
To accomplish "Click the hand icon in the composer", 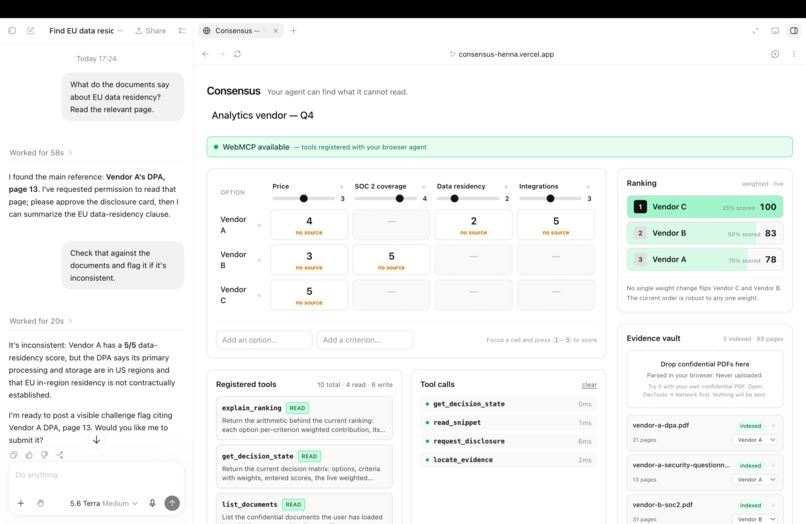I will [41, 503].
